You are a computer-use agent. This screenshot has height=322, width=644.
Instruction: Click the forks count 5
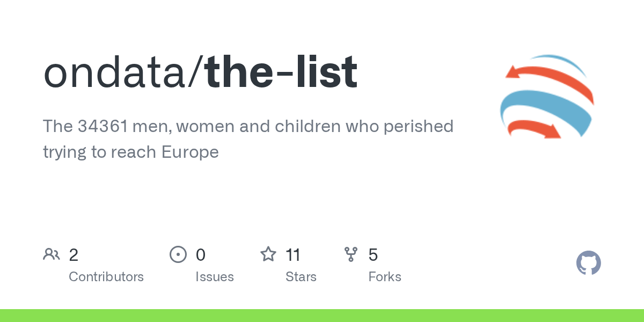[373, 255]
